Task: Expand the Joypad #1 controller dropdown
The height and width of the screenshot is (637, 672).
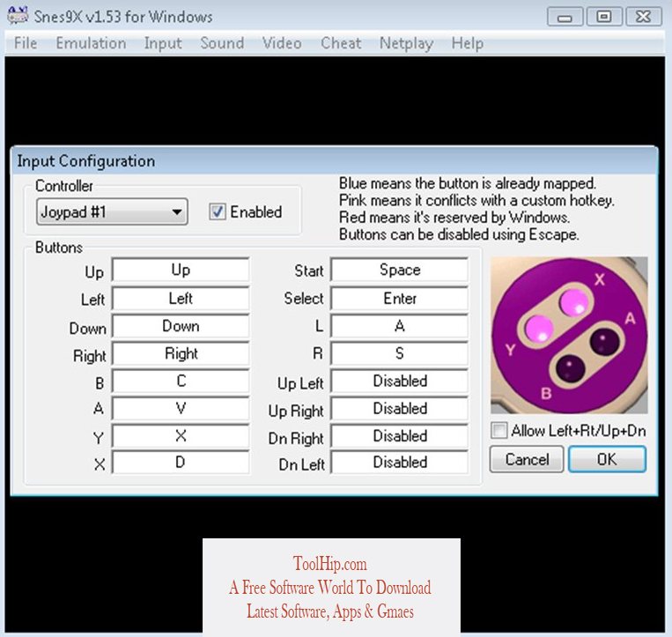Action: point(112,211)
